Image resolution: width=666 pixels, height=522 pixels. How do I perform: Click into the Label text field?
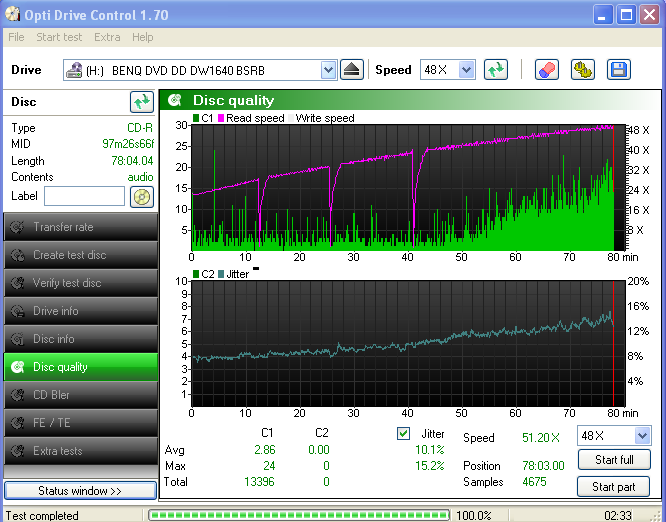[84, 196]
